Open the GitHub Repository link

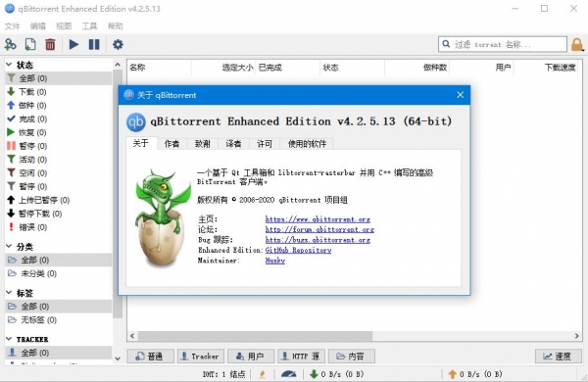299,250
